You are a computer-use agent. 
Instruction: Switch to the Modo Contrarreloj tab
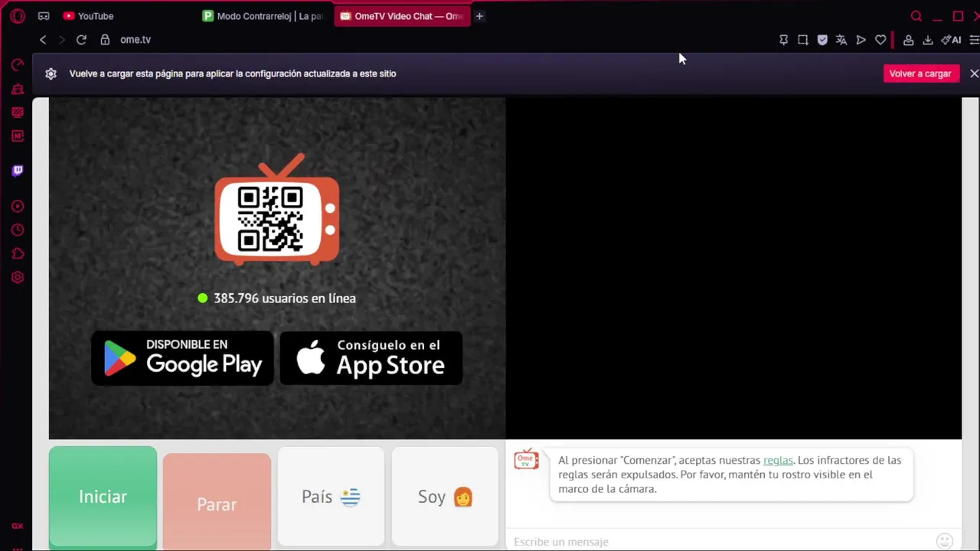click(263, 16)
